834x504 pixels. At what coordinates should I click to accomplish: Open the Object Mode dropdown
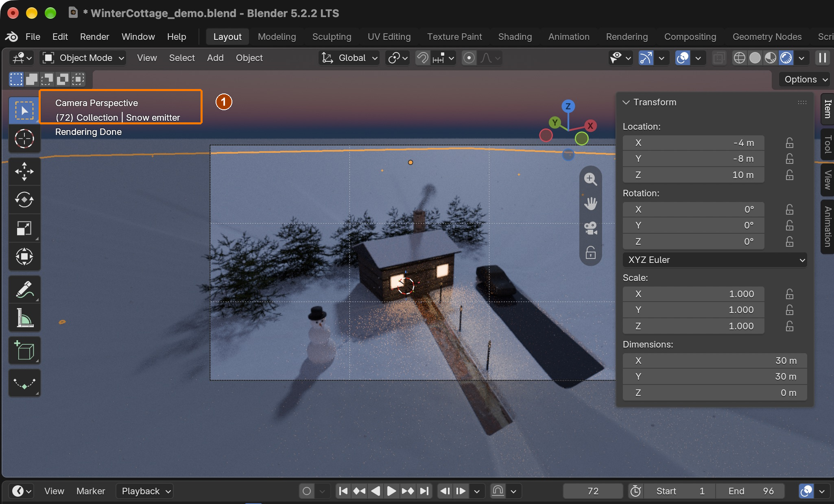click(83, 58)
